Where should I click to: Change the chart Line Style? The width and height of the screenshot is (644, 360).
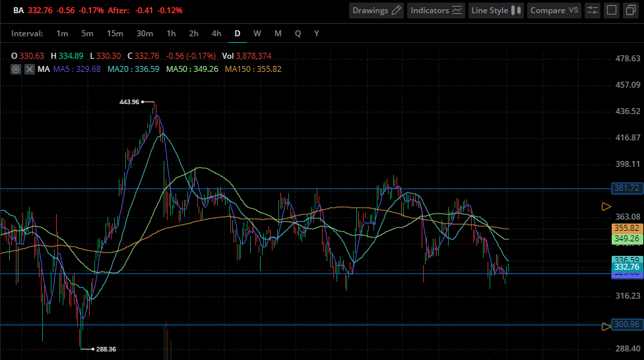point(496,11)
